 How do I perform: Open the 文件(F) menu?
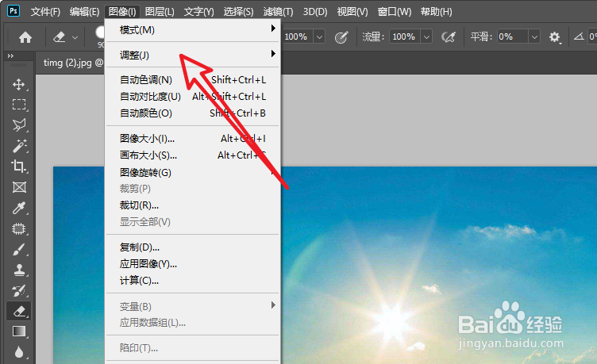tap(45, 12)
